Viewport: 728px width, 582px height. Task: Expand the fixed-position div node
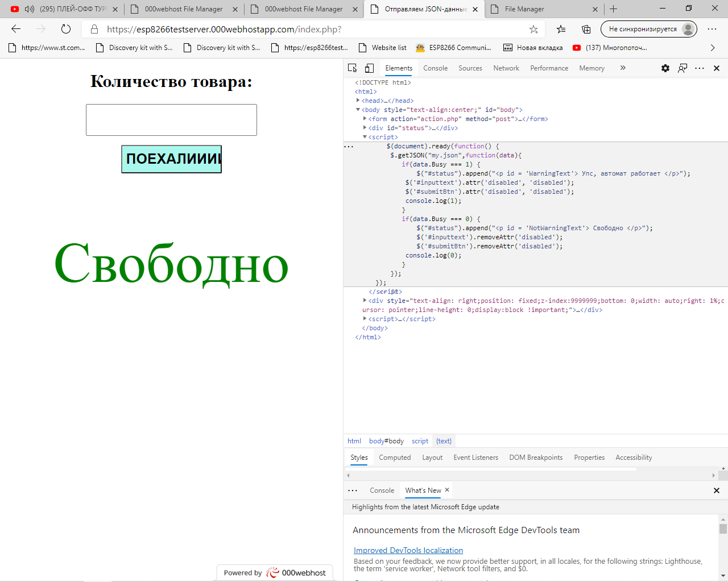365,301
